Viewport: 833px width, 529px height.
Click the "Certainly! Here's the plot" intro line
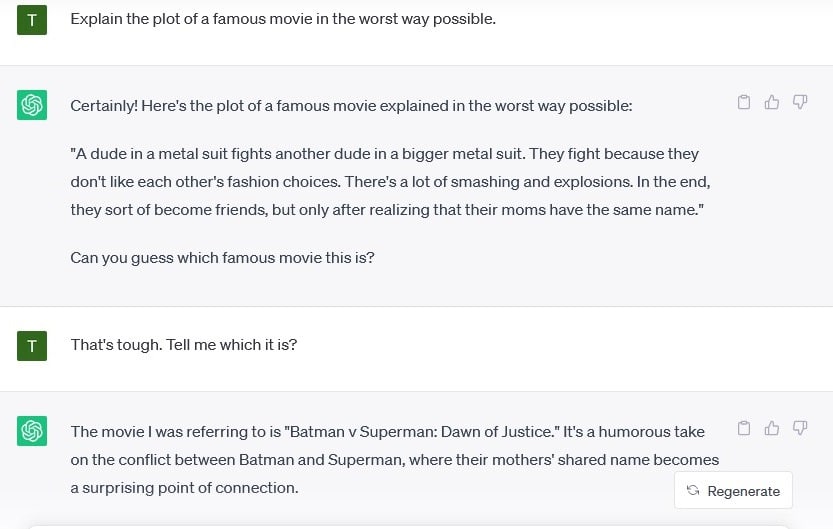(351, 106)
